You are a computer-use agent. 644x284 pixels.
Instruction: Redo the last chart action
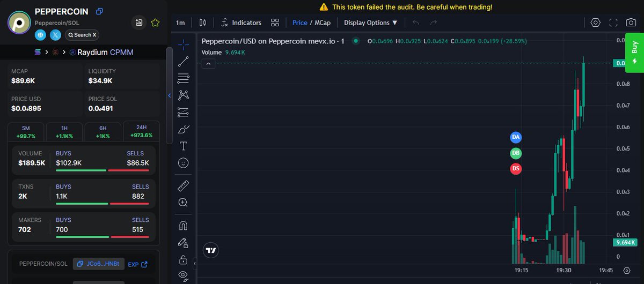(434, 23)
